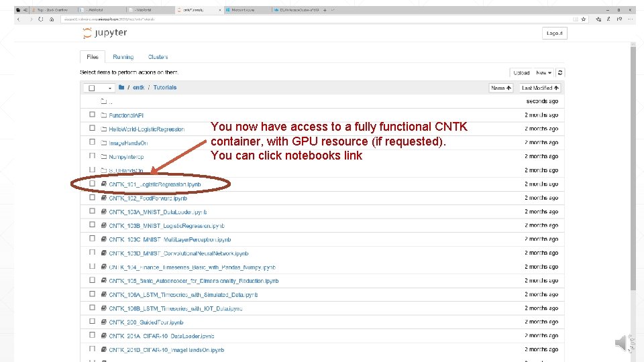The width and height of the screenshot is (644, 362).
Task: Switch to Microsoft Azure browser tab
Action: 246,10
